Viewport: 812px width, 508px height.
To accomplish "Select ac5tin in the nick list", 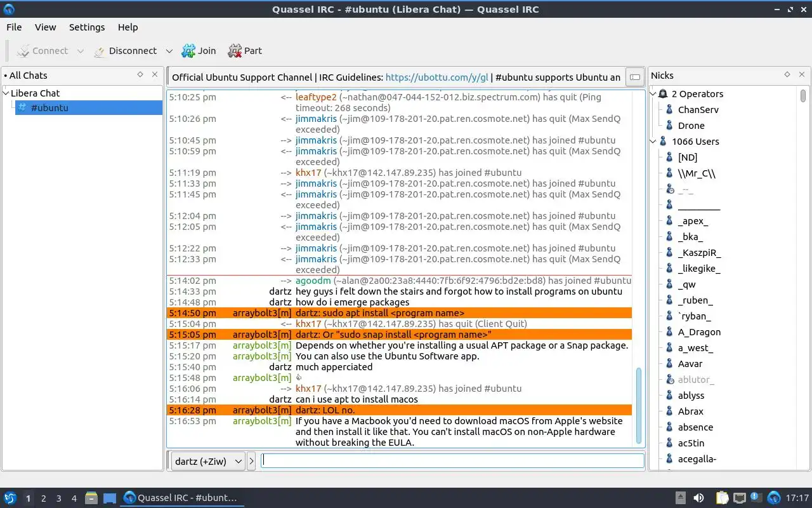I will [691, 443].
